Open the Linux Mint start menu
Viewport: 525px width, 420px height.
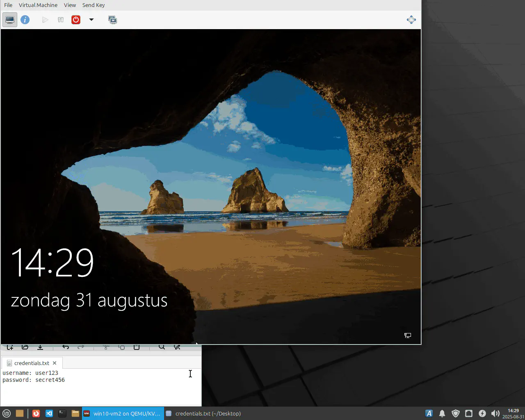point(7,413)
